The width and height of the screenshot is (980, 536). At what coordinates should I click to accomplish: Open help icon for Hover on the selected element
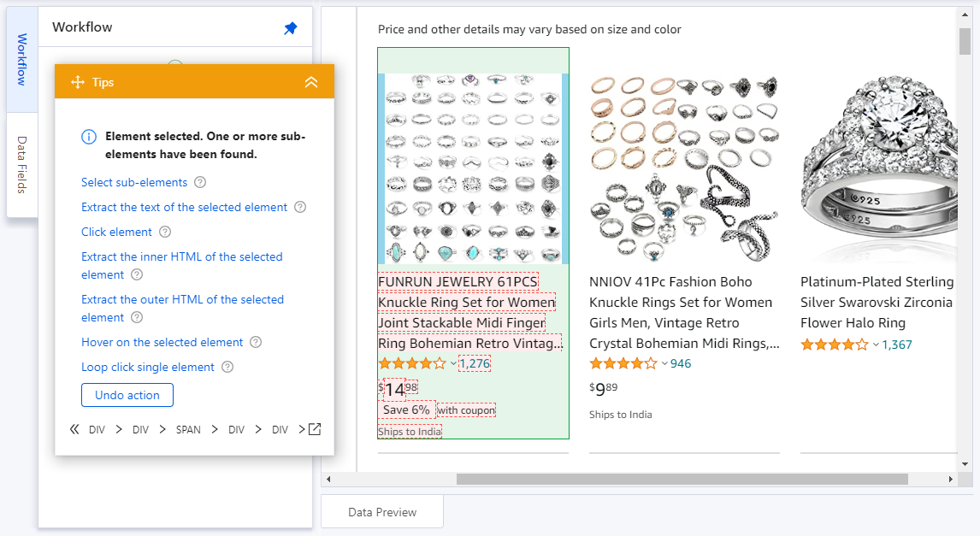tap(256, 342)
